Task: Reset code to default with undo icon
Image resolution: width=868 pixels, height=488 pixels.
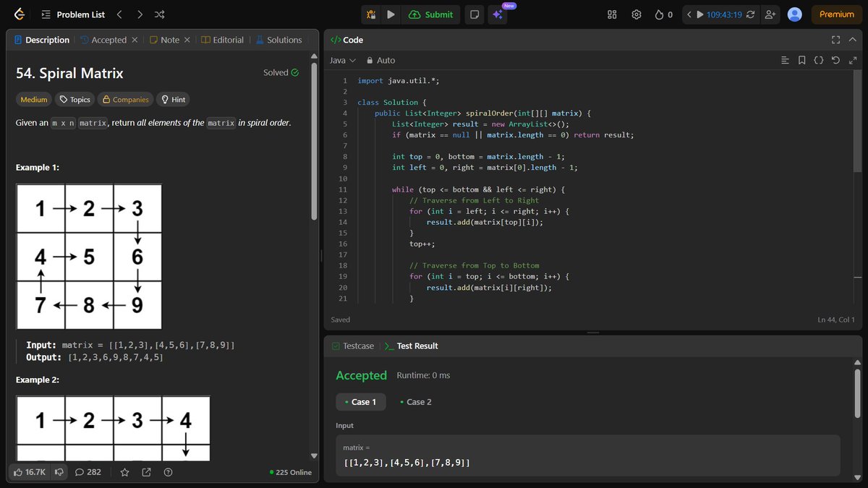Action: coord(836,61)
